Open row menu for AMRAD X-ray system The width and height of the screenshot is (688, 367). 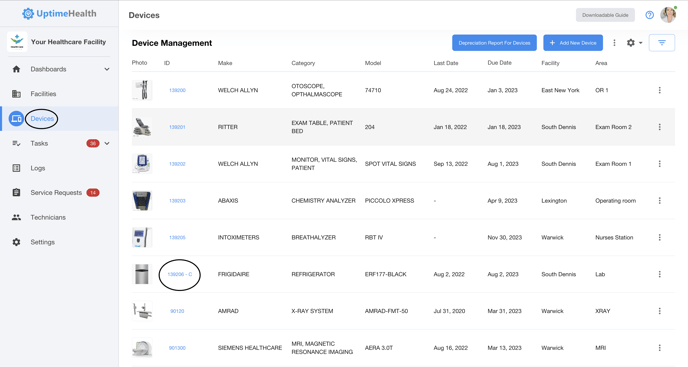coord(659,311)
